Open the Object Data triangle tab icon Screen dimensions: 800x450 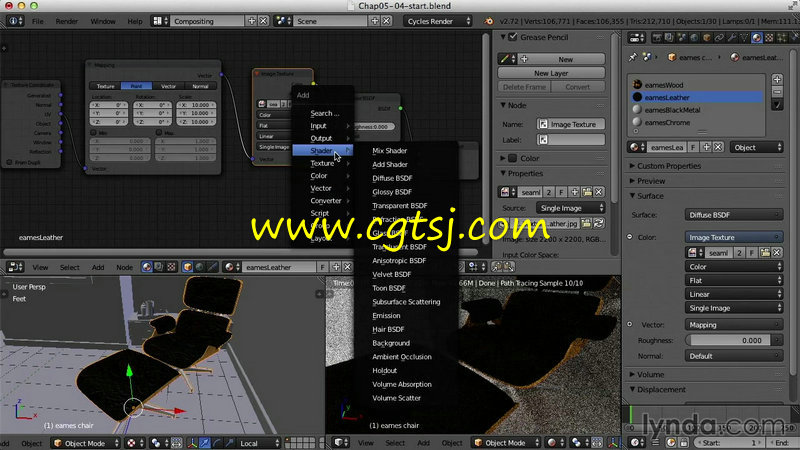click(x=744, y=37)
